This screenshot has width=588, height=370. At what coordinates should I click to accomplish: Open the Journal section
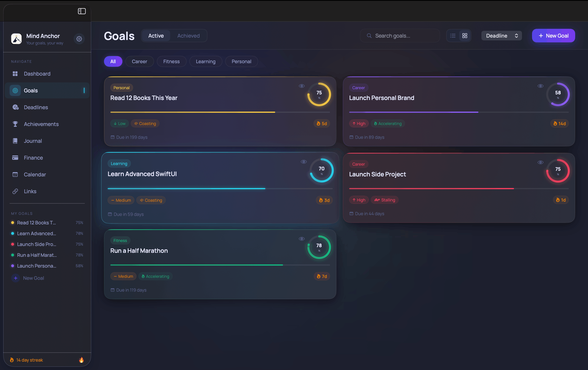[x=47, y=141]
